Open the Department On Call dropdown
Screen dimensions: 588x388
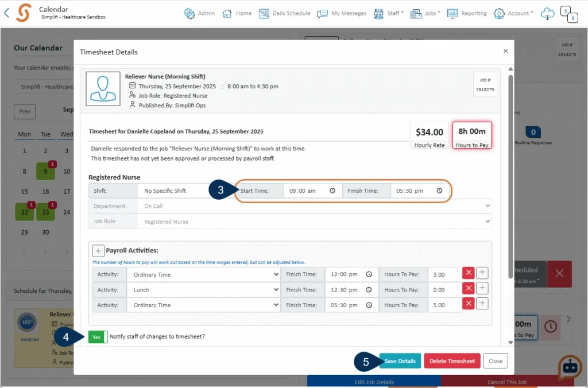click(314, 206)
